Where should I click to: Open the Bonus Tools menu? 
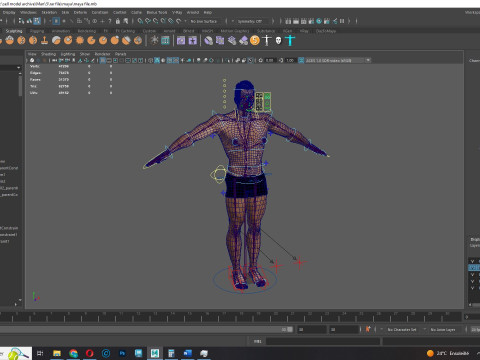coord(157,12)
